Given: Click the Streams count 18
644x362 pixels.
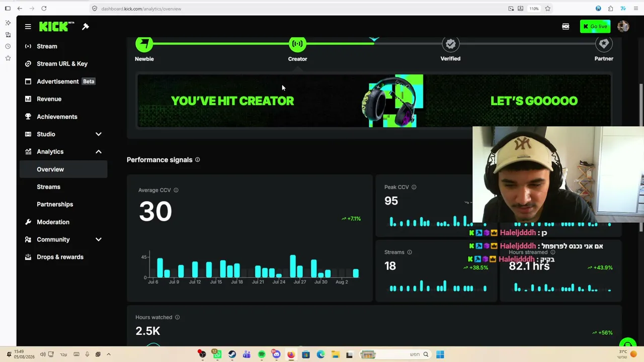Looking at the screenshot, I should 390,266.
